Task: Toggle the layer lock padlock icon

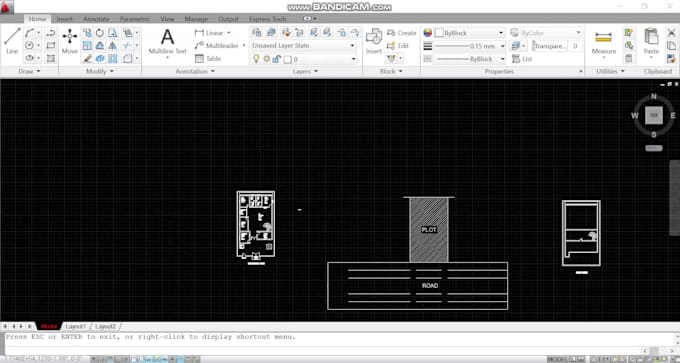Action: tap(276, 59)
